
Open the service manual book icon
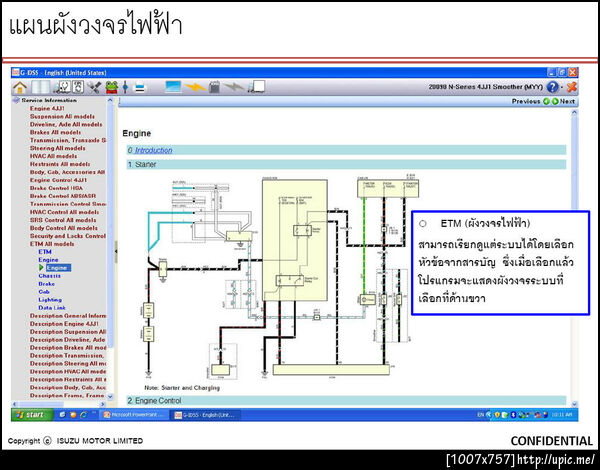[41, 87]
